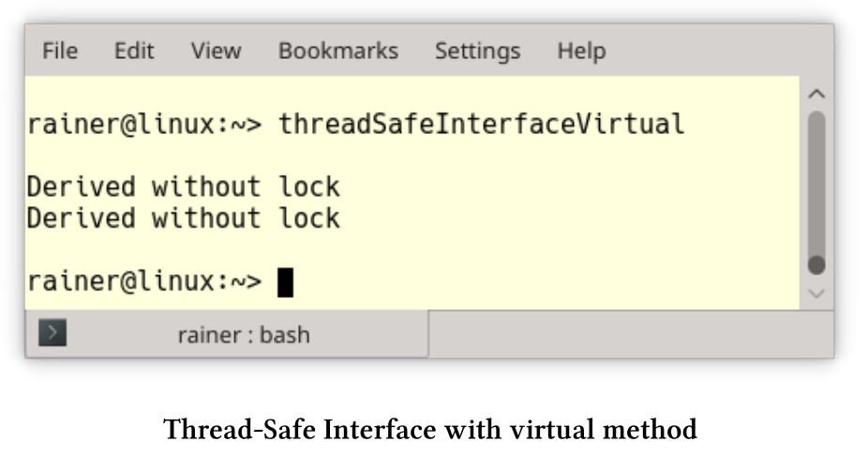The width and height of the screenshot is (868, 456).
Task: Click the threadSafeInterfaceVirtual command text
Action: [x=482, y=124]
